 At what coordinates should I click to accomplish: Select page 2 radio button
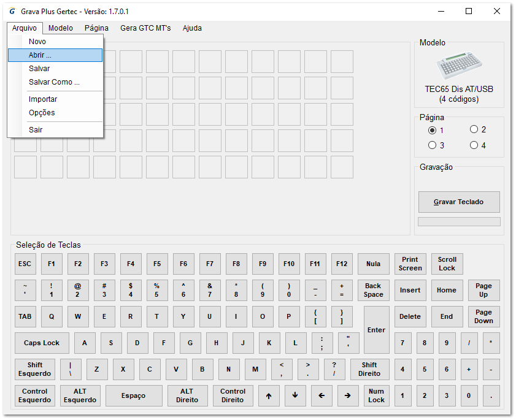point(474,129)
